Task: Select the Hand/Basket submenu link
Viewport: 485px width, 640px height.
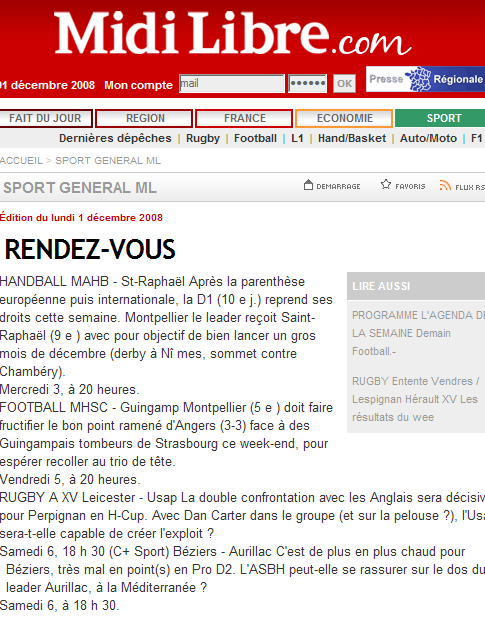Action: click(352, 138)
